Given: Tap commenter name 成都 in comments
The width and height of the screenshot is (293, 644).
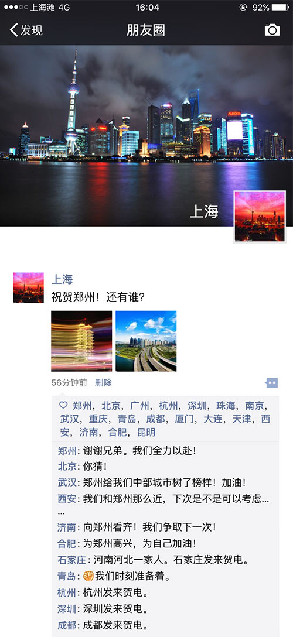Looking at the screenshot, I should point(67,625).
